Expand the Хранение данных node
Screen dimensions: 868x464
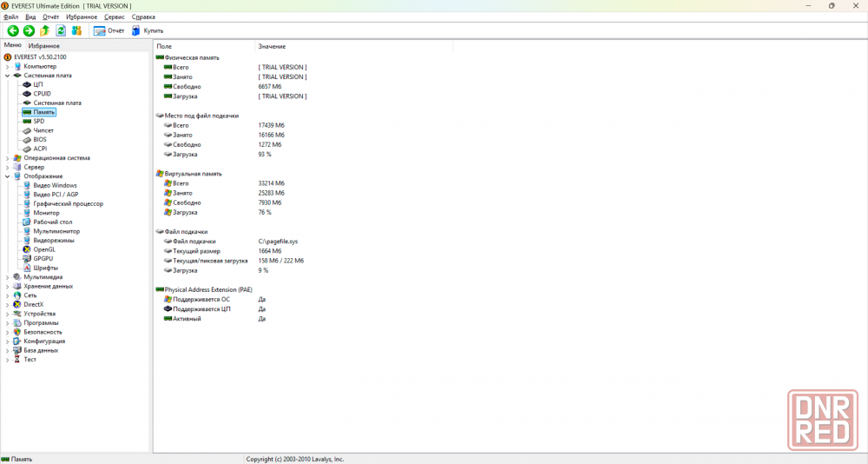point(7,287)
